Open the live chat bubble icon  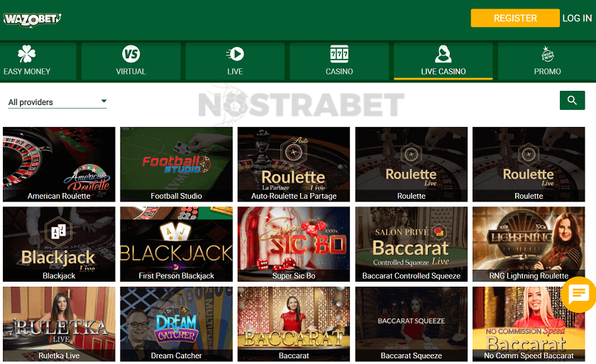tap(579, 294)
